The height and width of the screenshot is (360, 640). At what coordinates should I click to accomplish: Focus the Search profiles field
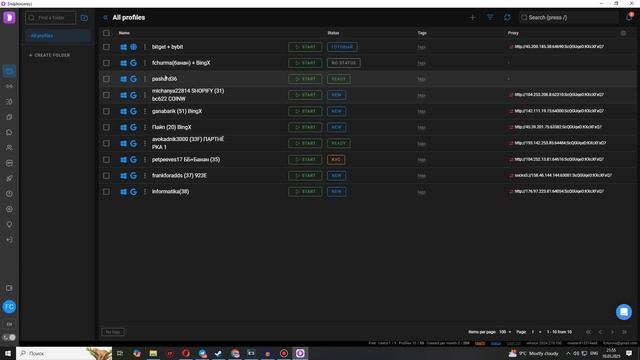[568, 18]
